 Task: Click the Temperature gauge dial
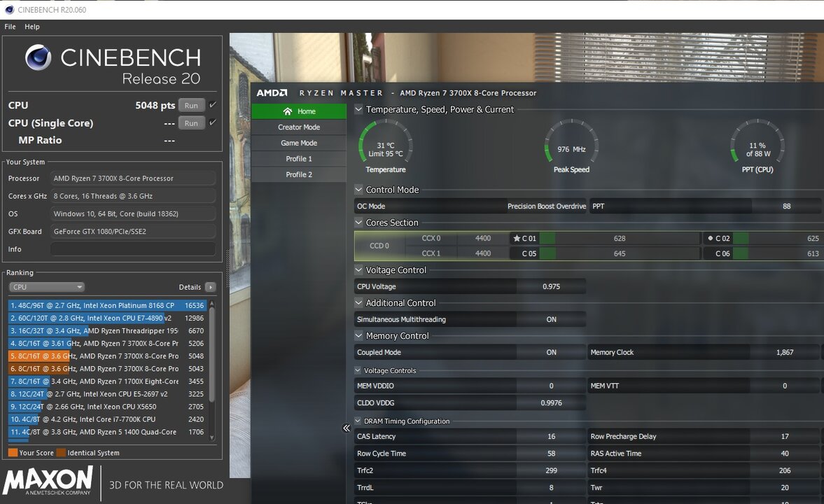coord(385,143)
